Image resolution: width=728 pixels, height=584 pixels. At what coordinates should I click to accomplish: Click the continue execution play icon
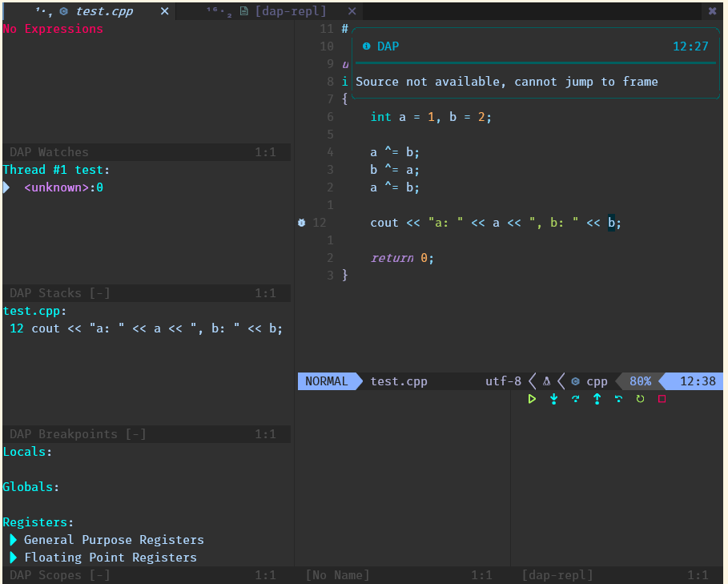(x=532, y=398)
